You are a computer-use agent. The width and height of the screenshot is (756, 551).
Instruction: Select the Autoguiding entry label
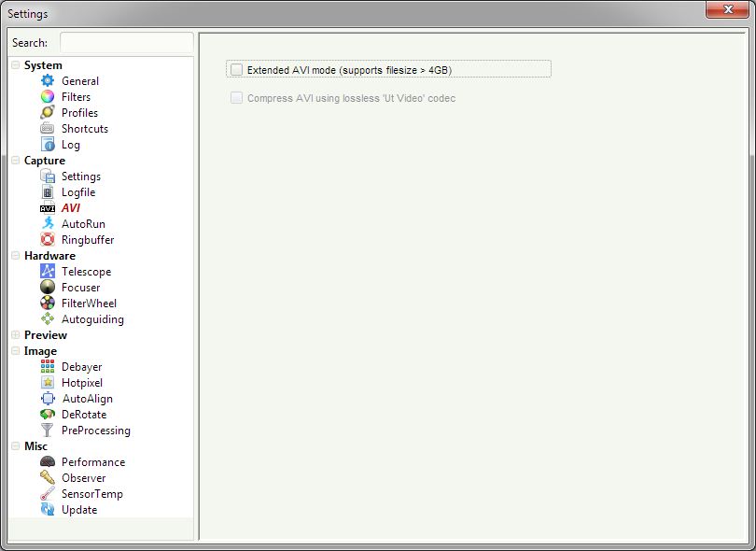pos(92,319)
